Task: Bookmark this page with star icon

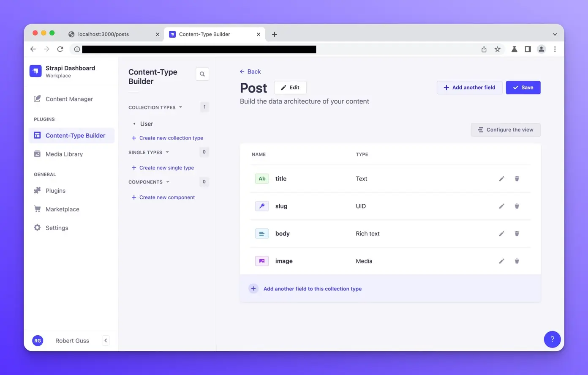Action: [498, 49]
